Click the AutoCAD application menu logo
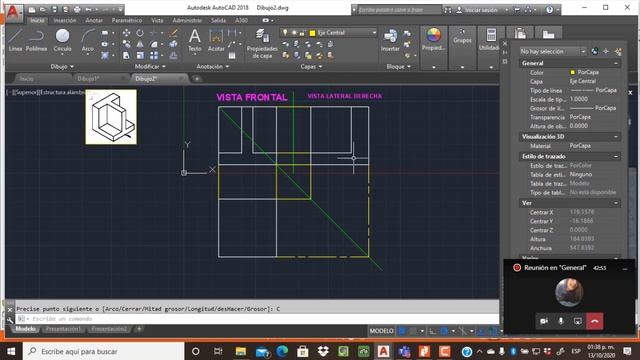640x360 pixels. (14, 12)
